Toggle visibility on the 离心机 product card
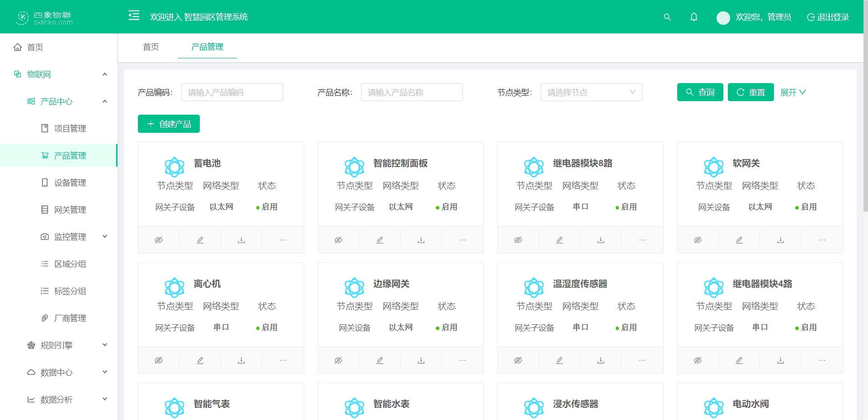Image resolution: width=868 pixels, height=420 pixels. click(x=159, y=360)
